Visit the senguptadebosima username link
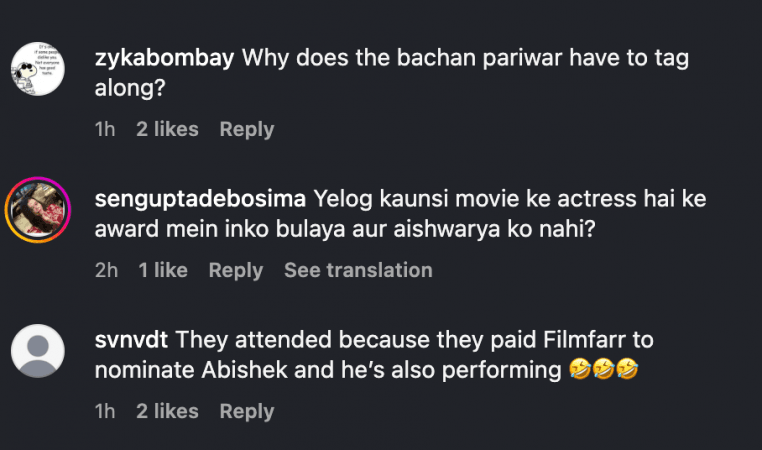Screen dimensions: 762x450 (x=199, y=198)
